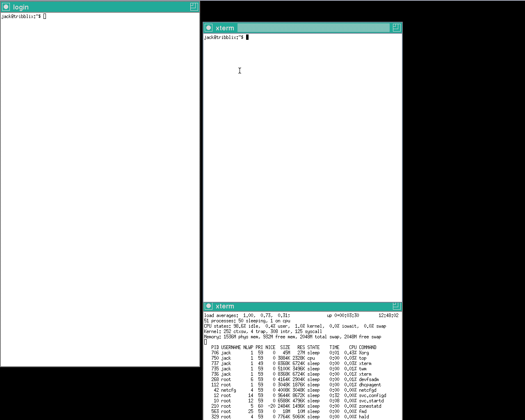Click the load averages line in top output

pyautogui.click(x=246, y=315)
